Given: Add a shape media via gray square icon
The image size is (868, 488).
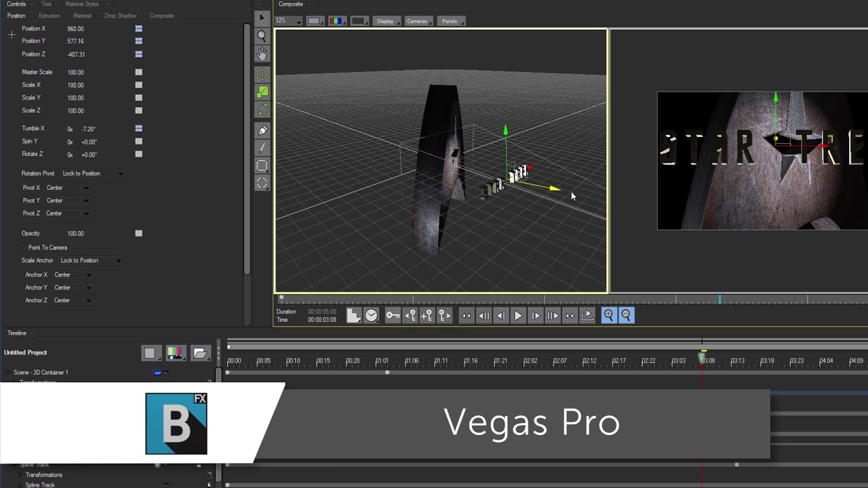Looking at the screenshot, I should pyautogui.click(x=150, y=353).
